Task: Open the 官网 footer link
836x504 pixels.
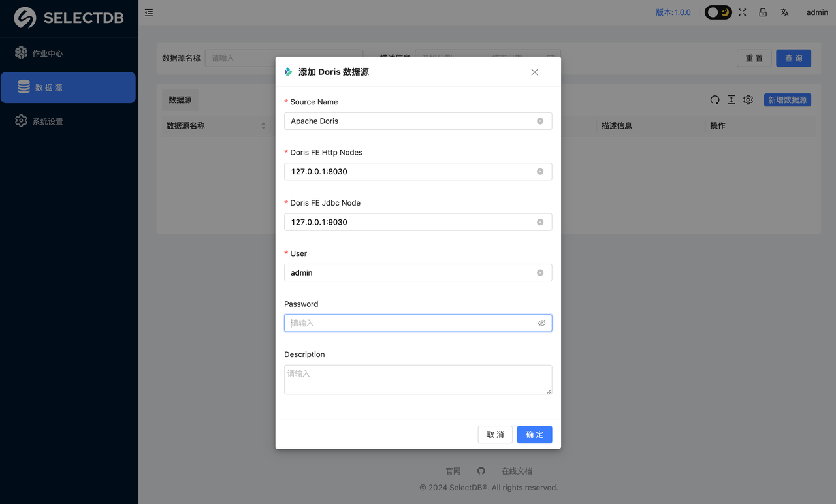Action: click(453, 471)
